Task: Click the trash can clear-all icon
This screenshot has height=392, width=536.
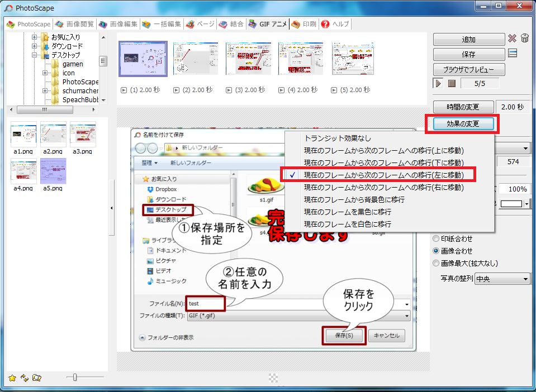Action: pyautogui.click(x=524, y=39)
